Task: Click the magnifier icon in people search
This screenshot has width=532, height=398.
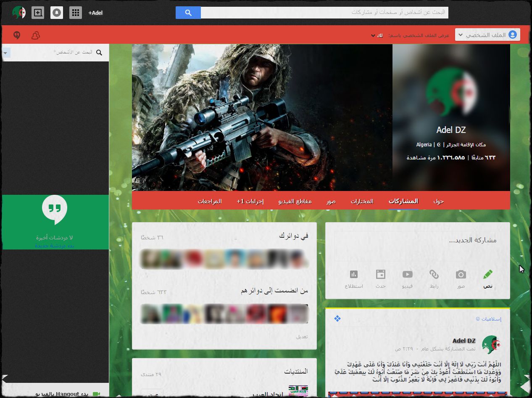Action: 99,53
